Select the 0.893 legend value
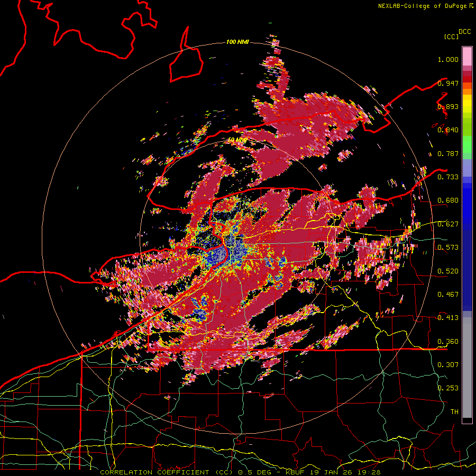This screenshot has width=476, height=476. point(448,106)
